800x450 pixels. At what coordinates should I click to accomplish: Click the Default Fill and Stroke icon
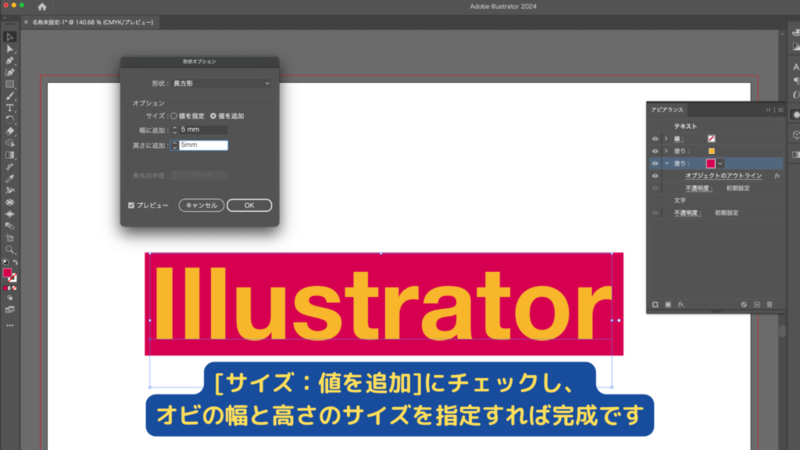(x=6, y=262)
